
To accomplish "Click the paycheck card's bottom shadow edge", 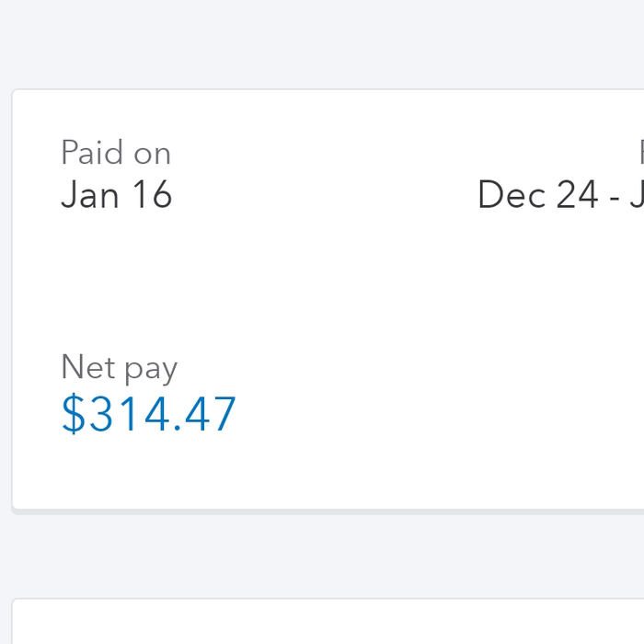I will coord(322,511).
